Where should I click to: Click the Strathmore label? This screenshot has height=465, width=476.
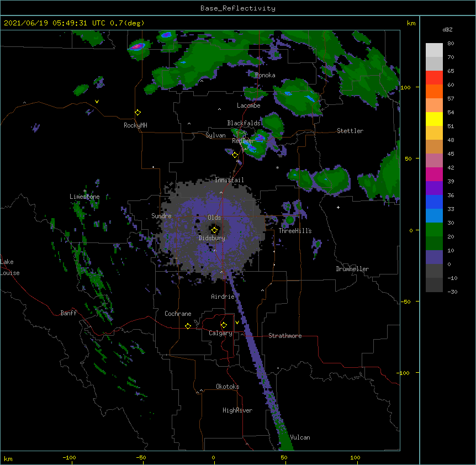pyautogui.click(x=285, y=336)
